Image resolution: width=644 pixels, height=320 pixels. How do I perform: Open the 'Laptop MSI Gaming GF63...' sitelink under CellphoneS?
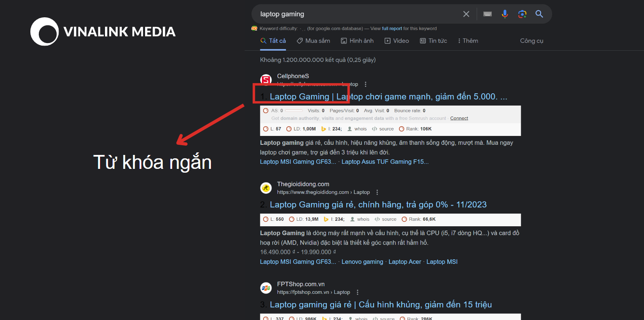(298, 162)
